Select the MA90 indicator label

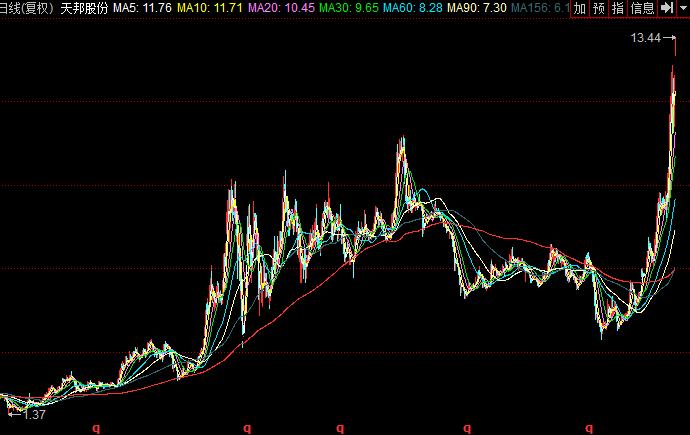tap(477, 8)
